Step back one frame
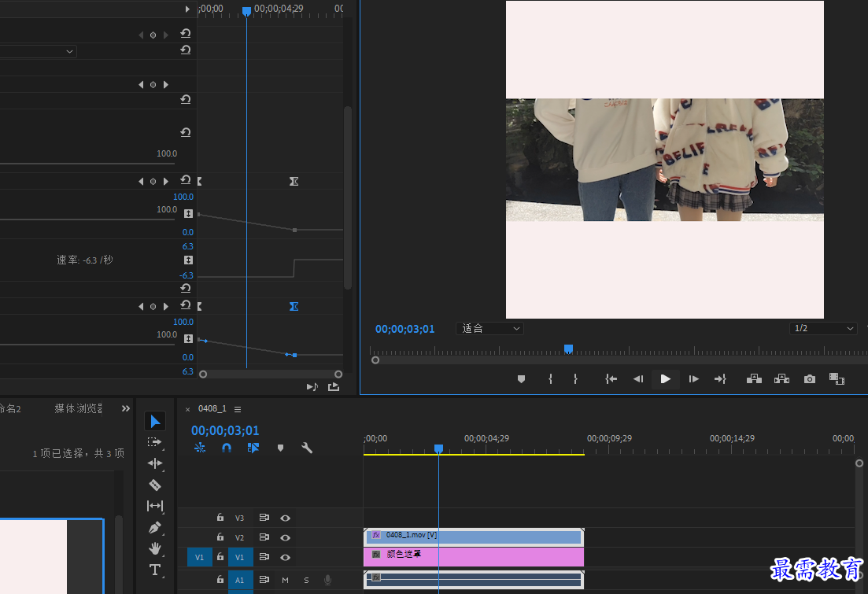868x594 pixels. 638,379
